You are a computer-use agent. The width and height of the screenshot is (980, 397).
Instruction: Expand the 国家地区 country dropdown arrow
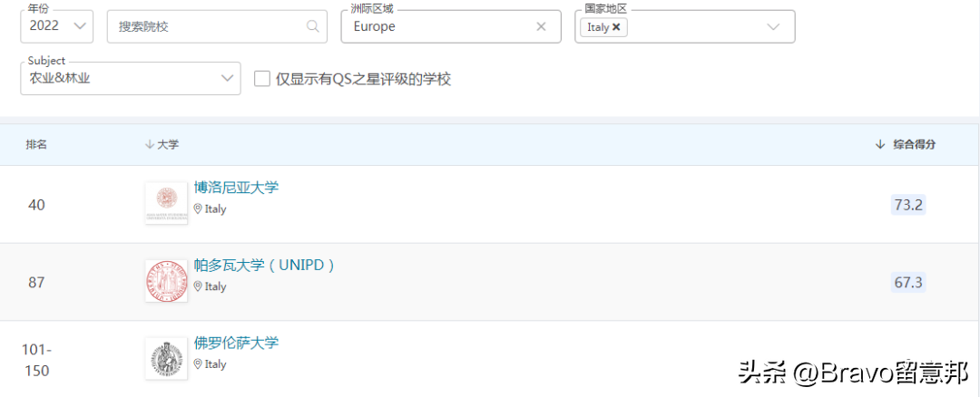click(x=773, y=27)
